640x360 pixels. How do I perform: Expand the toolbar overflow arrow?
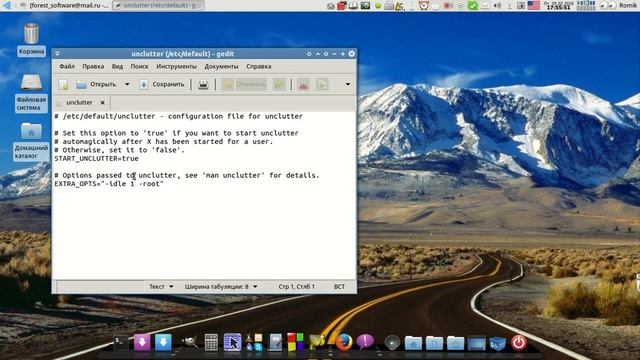(348, 84)
